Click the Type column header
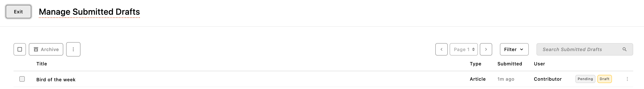Screen dimensions: 644x89 point(475,64)
